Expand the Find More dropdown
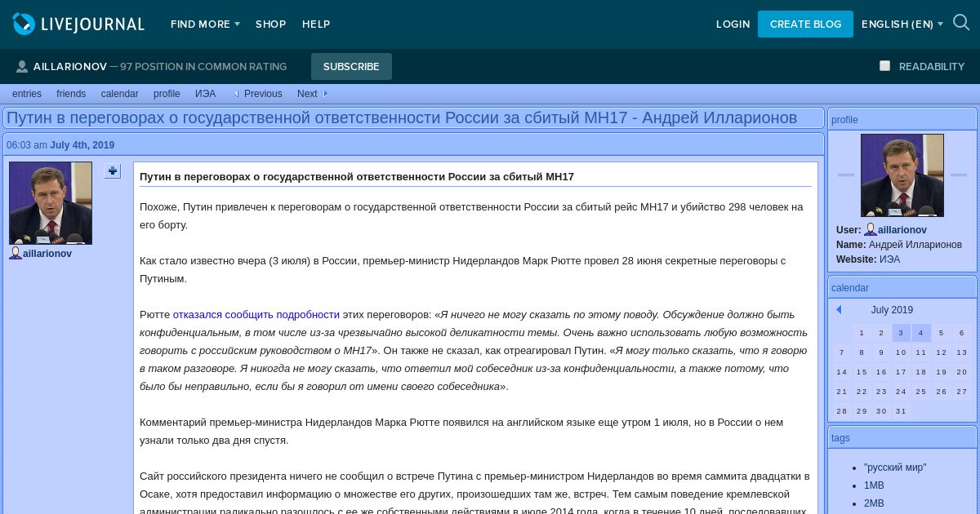The width and height of the screenshot is (980, 514). point(205,24)
